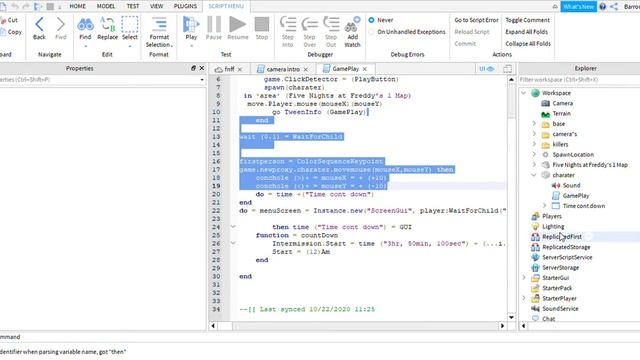Image resolution: width=640 pixels, height=360 pixels.
Task: Open the MODEL ribbon tab
Action: 106,6
